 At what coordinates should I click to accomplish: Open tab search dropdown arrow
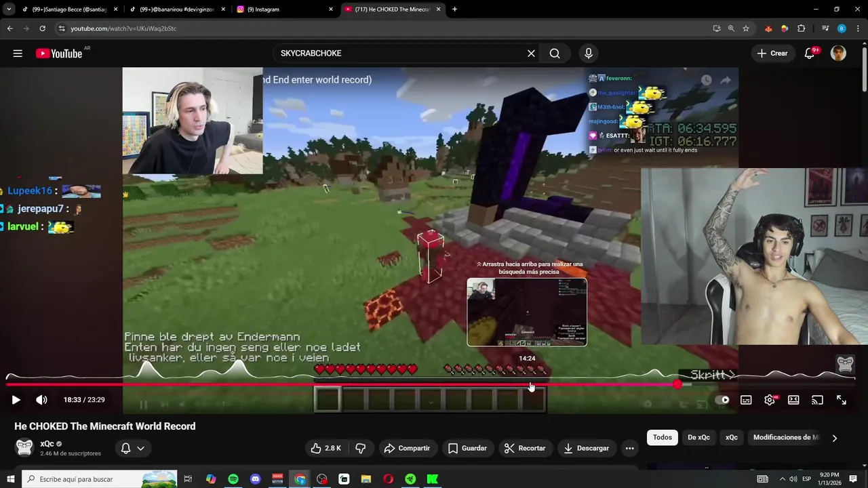tap(8, 9)
